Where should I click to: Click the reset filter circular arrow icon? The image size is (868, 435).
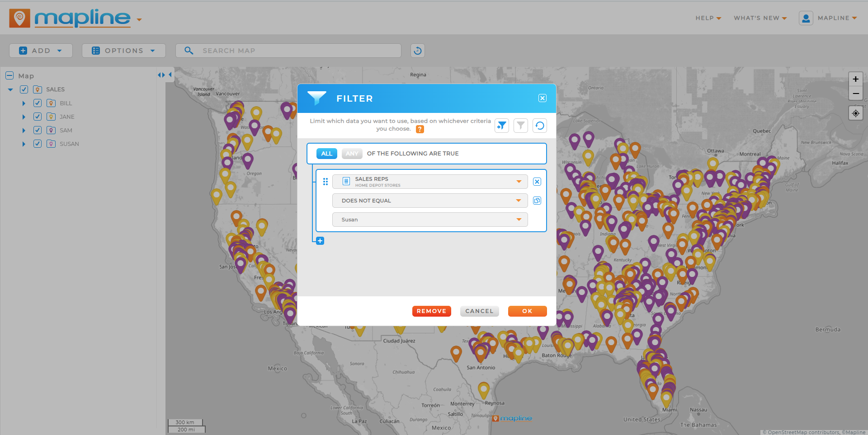point(540,126)
